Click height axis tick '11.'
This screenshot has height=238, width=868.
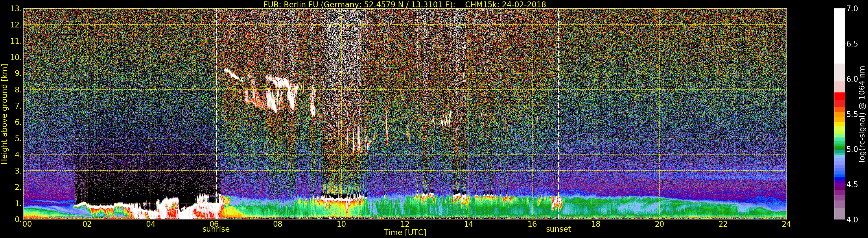pyautogui.click(x=16, y=41)
